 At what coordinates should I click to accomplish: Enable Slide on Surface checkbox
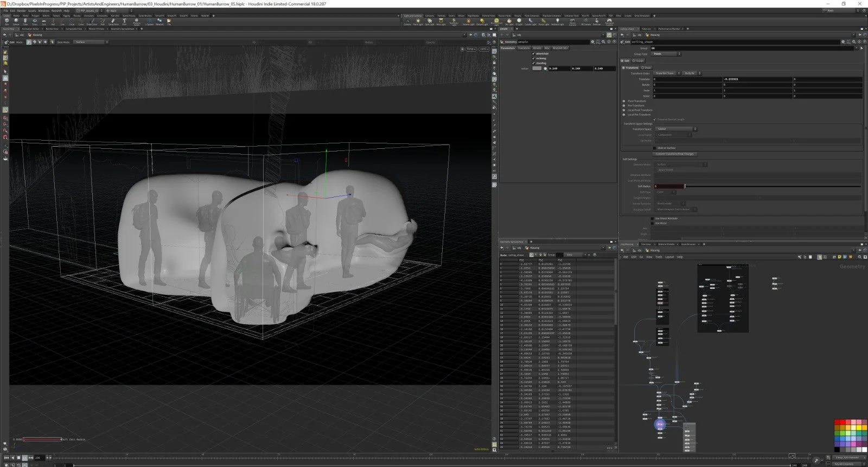[x=655, y=148]
